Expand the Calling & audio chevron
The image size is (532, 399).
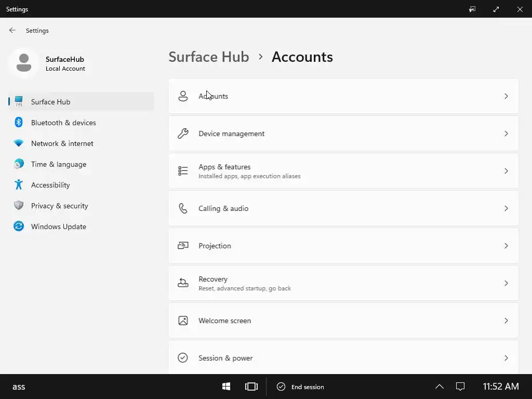pyautogui.click(x=506, y=208)
